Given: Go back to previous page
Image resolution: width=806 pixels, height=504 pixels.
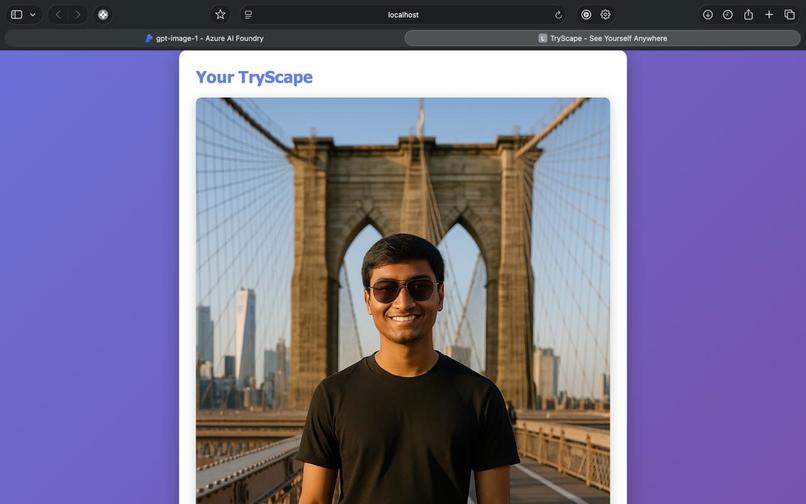Looking at the screenshot, I should tap(59, 14).
